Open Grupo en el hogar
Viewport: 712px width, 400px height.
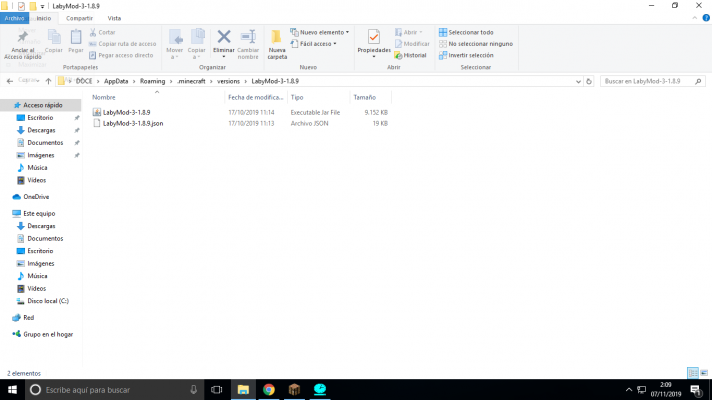coord(48,334)
